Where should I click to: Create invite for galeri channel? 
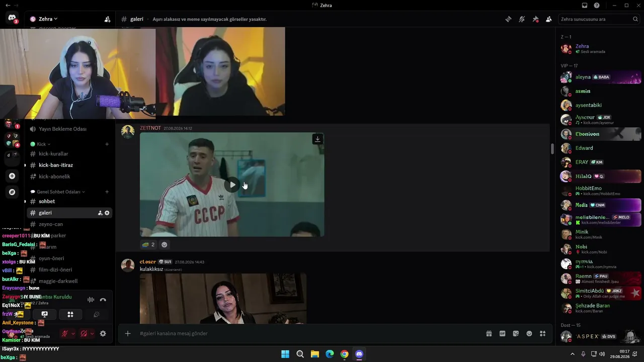click(x=100, y=213)
